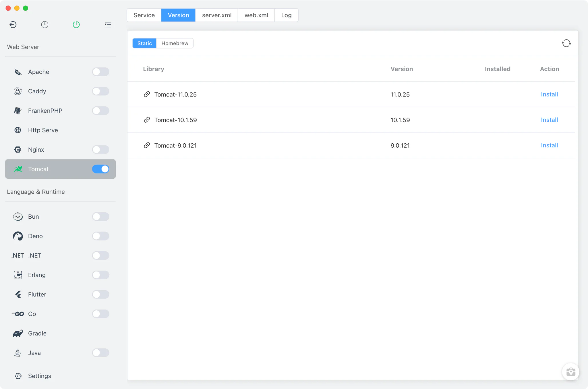Click the Tomcat-10.1.59 library name
This screenshot has height=389, width=588.
point(175,120)
